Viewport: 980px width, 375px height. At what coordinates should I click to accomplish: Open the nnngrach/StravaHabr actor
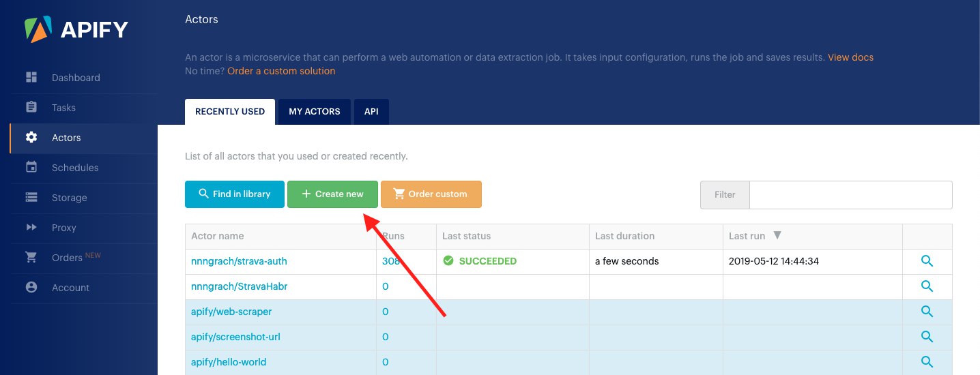239,286
